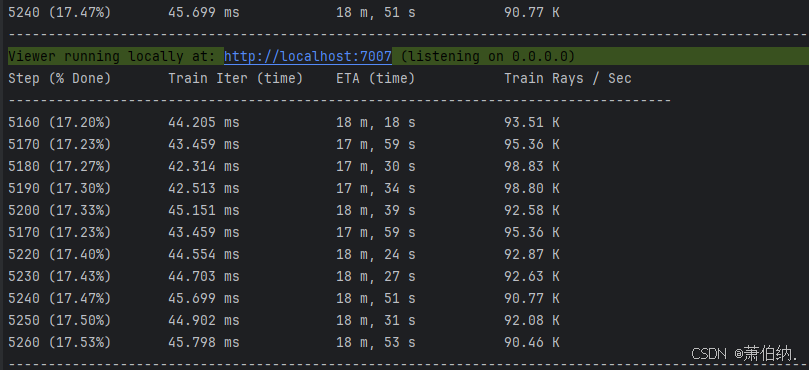Select the '44.703 ms' train iter value
809x370 pixels.
tap(204, 277)
